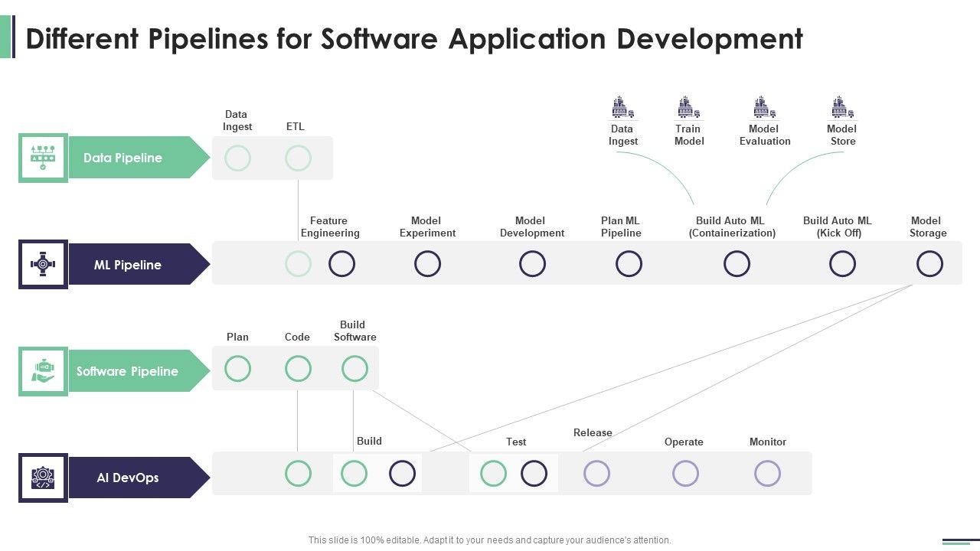Select the Model Experiment circle node

click(427, 264)
